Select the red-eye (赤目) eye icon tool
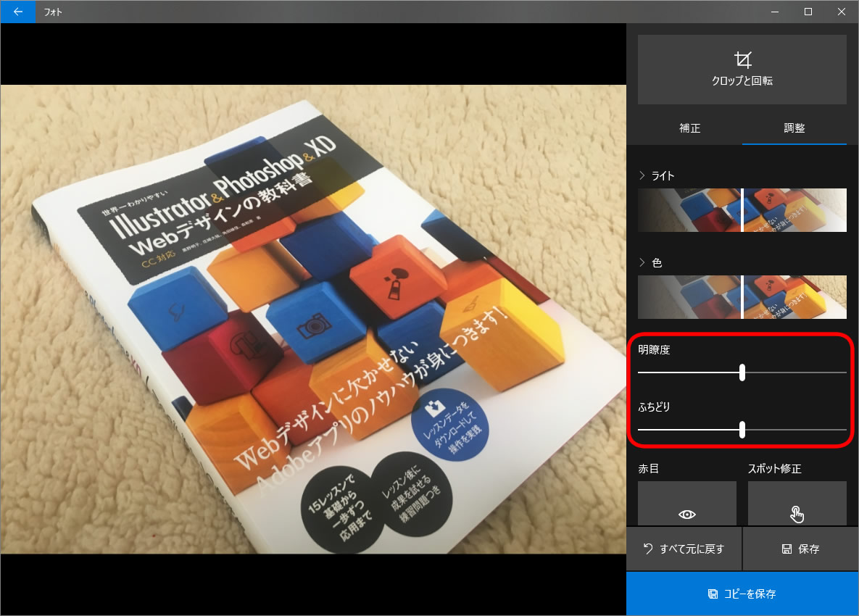Screen dimensions: 859x616 point(686,514)
